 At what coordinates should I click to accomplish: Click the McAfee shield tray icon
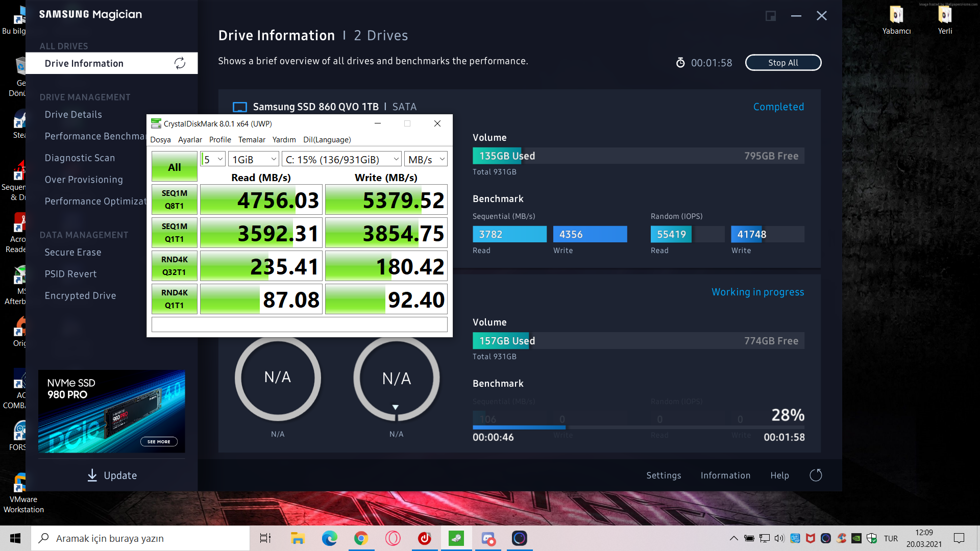click(811, 538)
